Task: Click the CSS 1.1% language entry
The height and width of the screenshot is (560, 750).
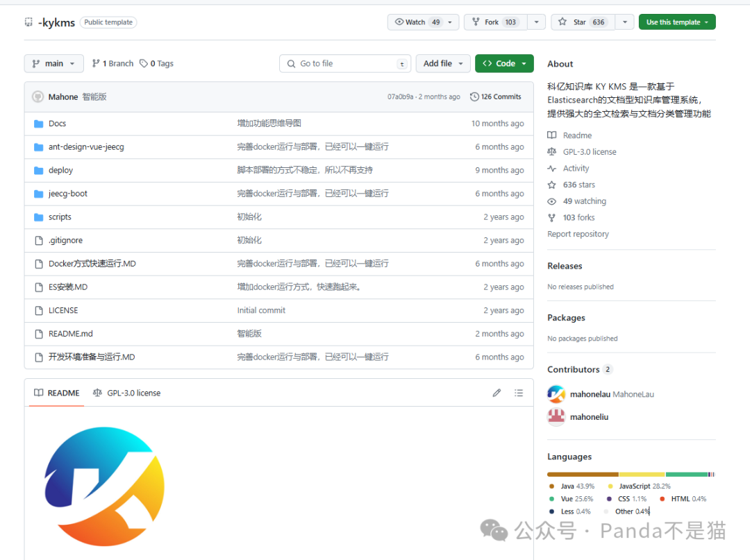Action: [626, 499]
